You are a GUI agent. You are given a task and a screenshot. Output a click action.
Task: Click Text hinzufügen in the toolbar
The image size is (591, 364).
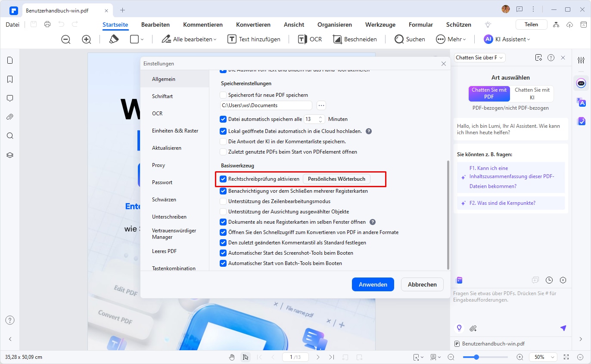[x=254, y=39]
